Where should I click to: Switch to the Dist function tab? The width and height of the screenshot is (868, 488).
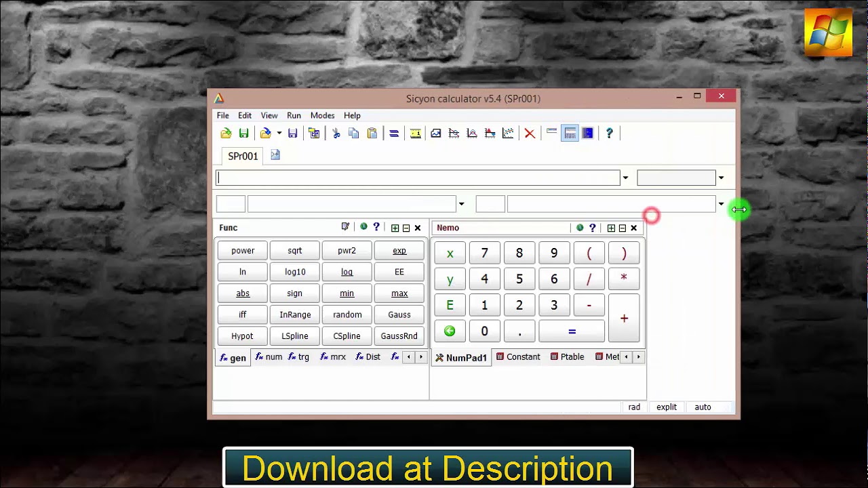coord(368,357)
